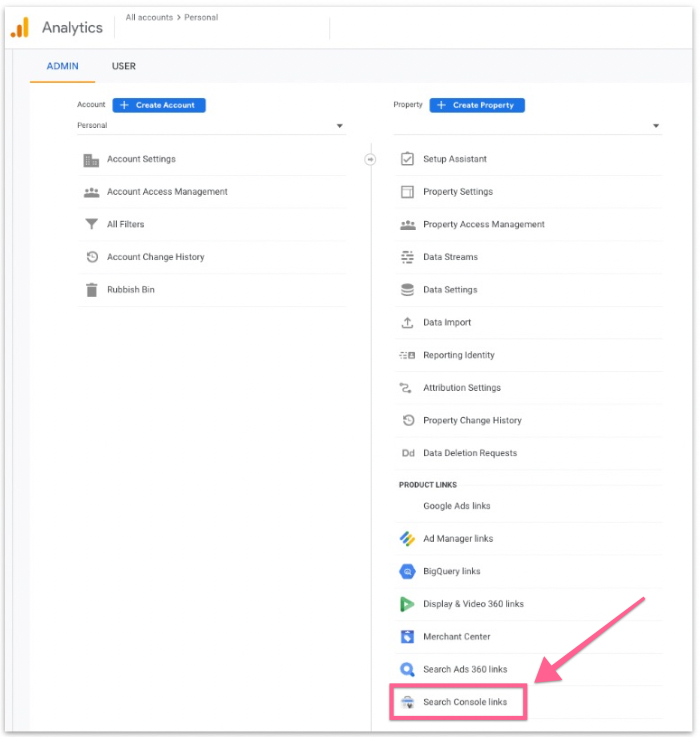The image size is (700, 737).
Task: Click the Account Settings building icon
Action: [x=91, y=159]
